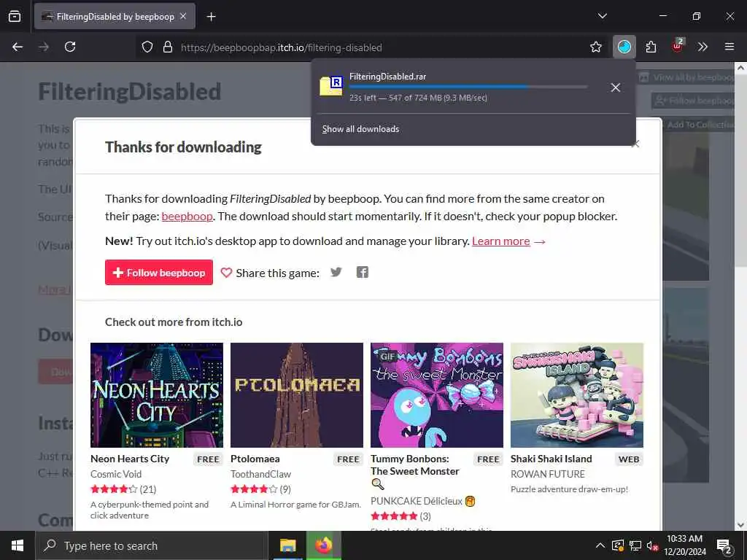Toggle the downloads panel toolbar button
The height and width of the screenshot is (560, 747).
(x=624, y=47)
